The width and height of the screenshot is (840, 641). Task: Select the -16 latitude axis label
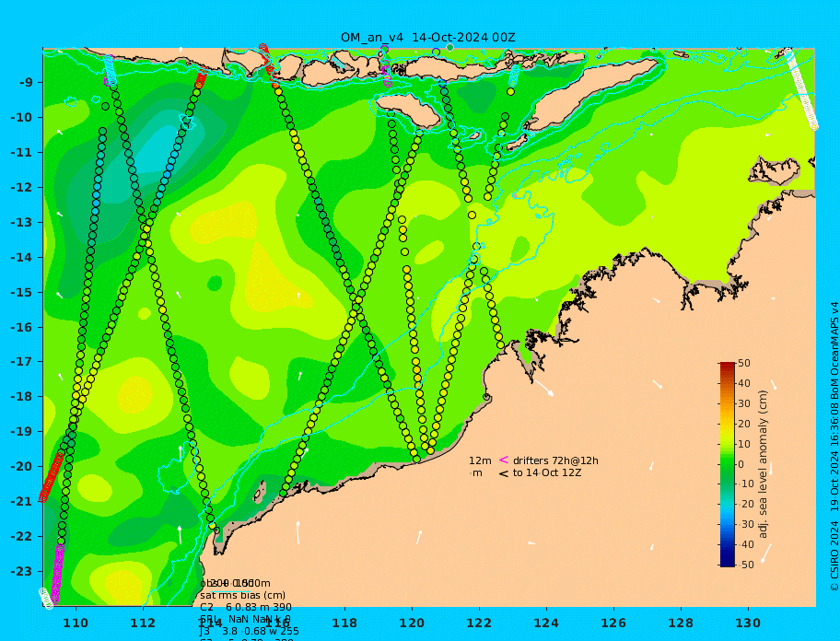tap(22, 327)
